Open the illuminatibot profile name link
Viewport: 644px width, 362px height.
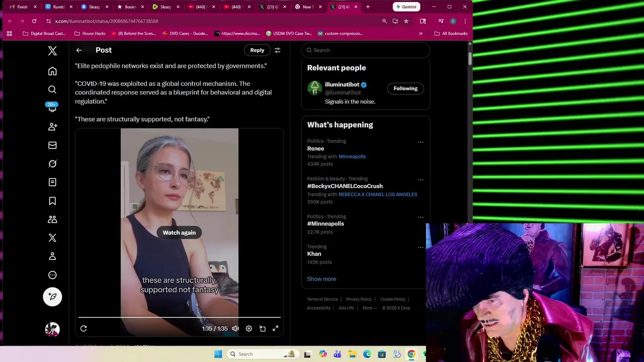click(342, 84)
